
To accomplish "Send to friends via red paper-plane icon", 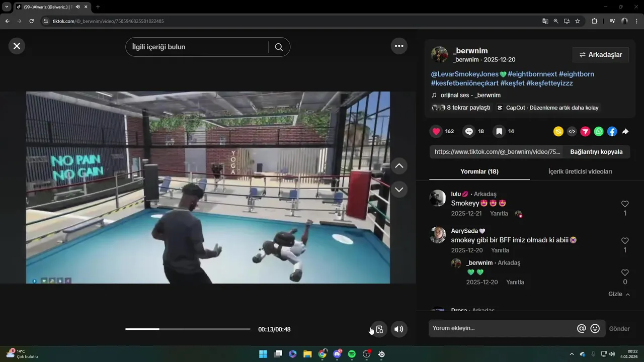I will (585, 131).
